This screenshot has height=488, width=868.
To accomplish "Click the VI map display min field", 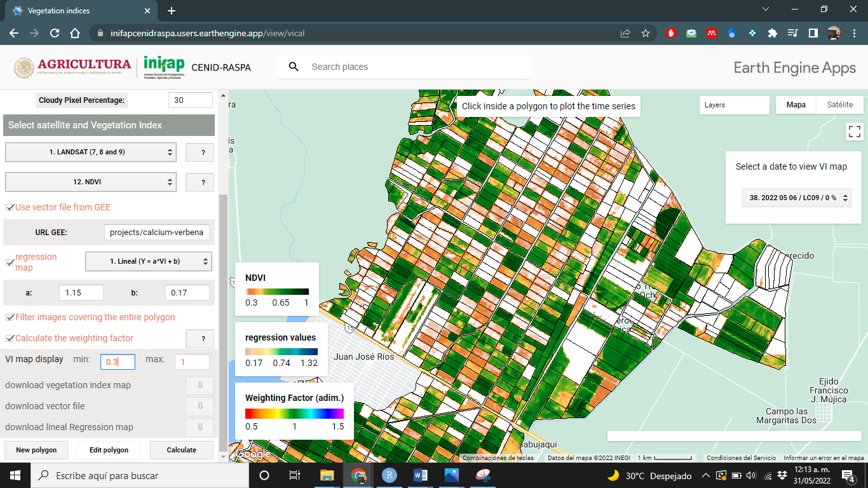I will tap(118, 362).
